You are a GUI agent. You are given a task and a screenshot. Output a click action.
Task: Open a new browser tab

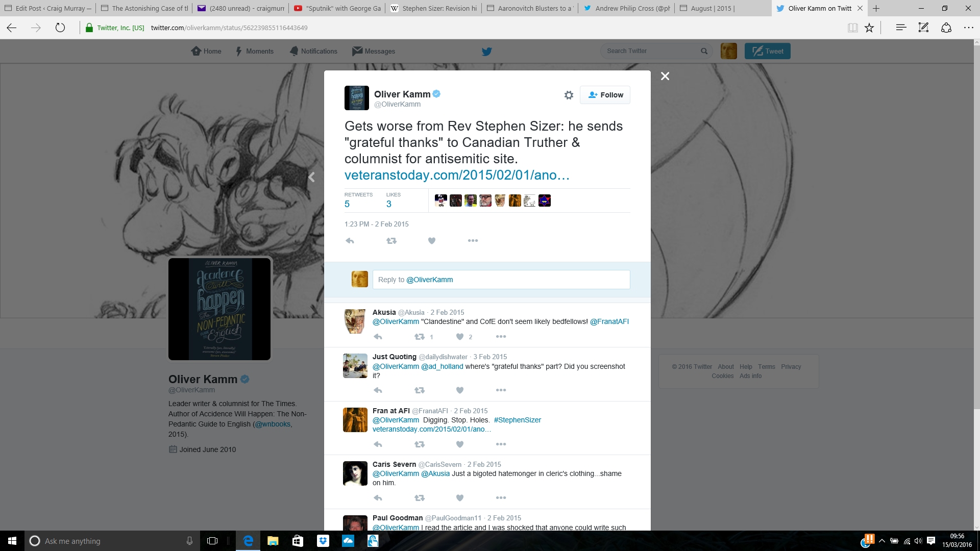point(876,8)
